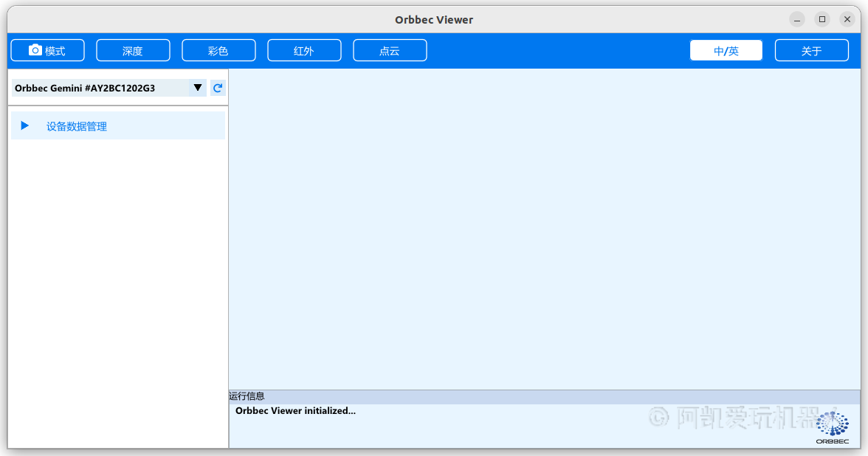Screen dimensions: 868x456
Task: Select the 红外 infrared stream button
Action: (x=304, y=50)
